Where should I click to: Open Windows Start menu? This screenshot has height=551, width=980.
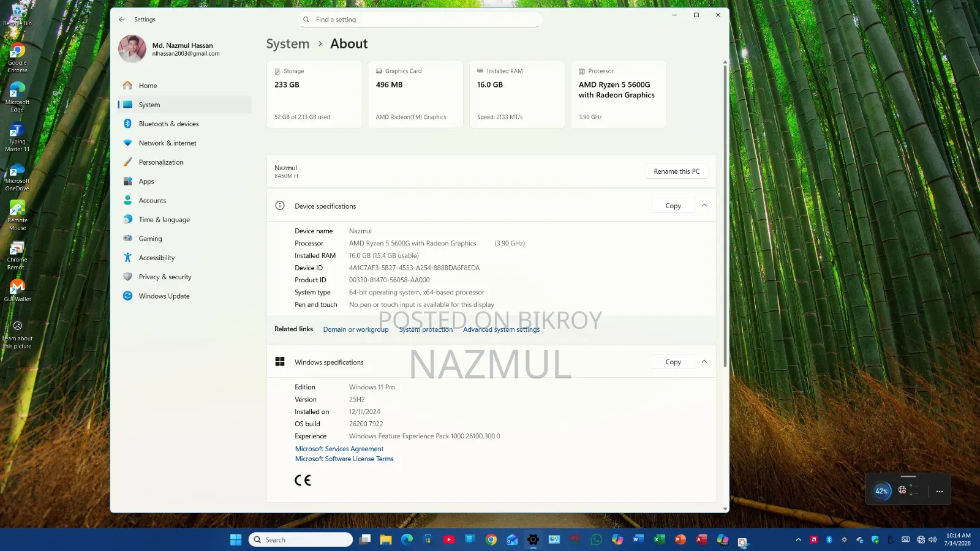coord(236,539)
